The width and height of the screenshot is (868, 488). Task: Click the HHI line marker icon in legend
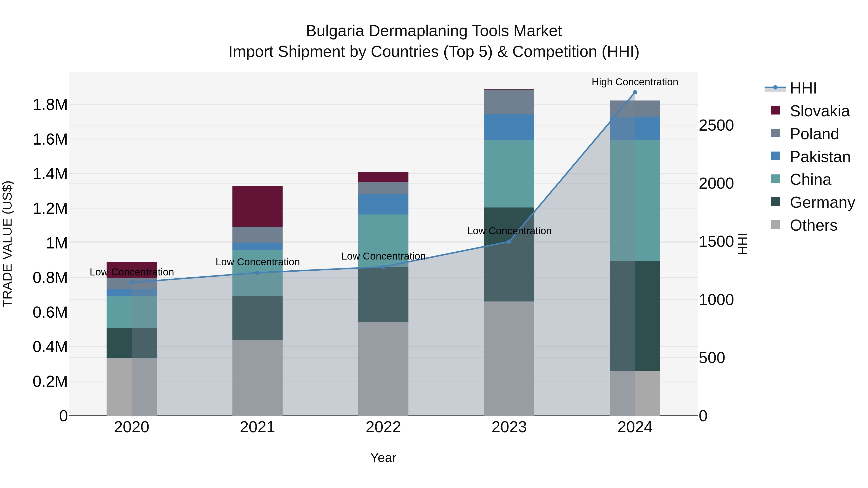pos(775,88)
